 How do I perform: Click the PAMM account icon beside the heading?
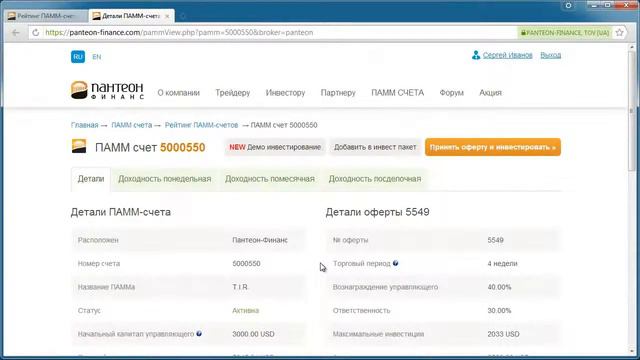[79, 146]
